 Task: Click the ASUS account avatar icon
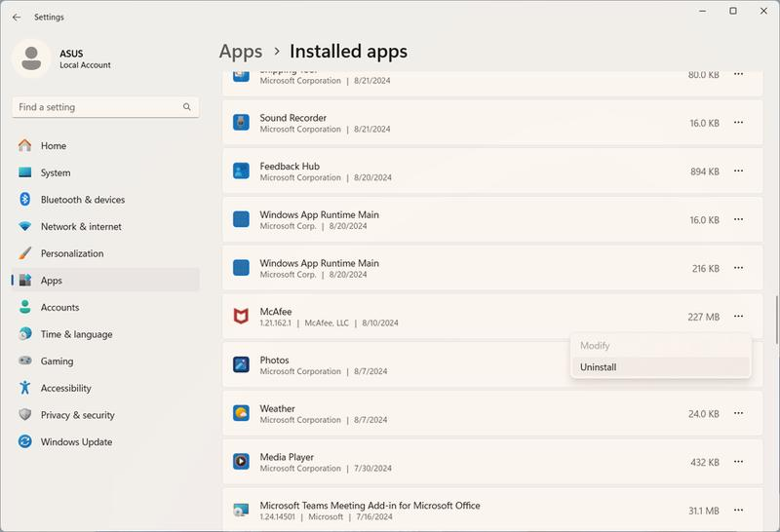pos(31,58)
